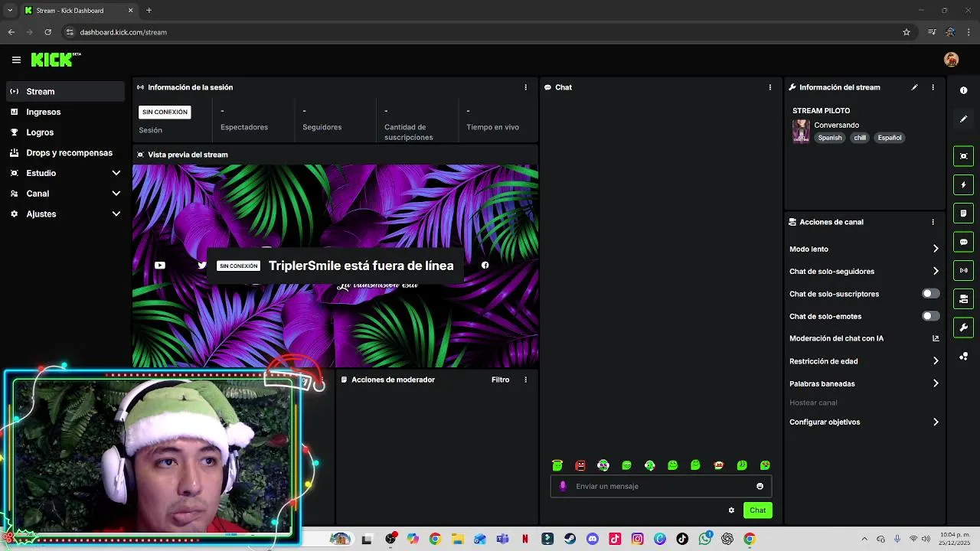Open a new browser tab
980x551 pixels.
point(149,11)
